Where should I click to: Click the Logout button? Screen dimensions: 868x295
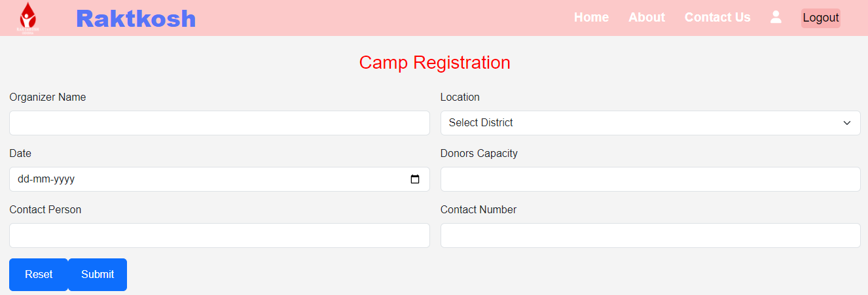pyautogui.click(x=821, y=18)
